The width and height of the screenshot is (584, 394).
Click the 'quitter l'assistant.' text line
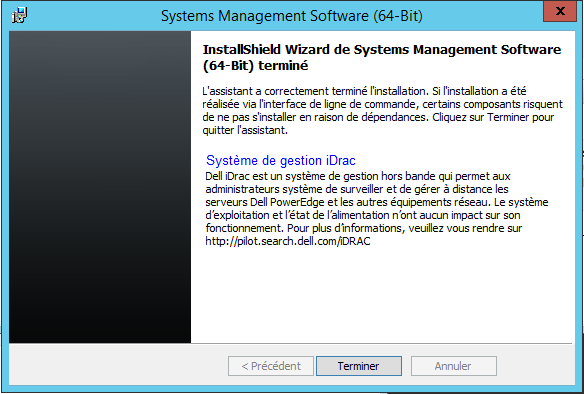[245, 130]
